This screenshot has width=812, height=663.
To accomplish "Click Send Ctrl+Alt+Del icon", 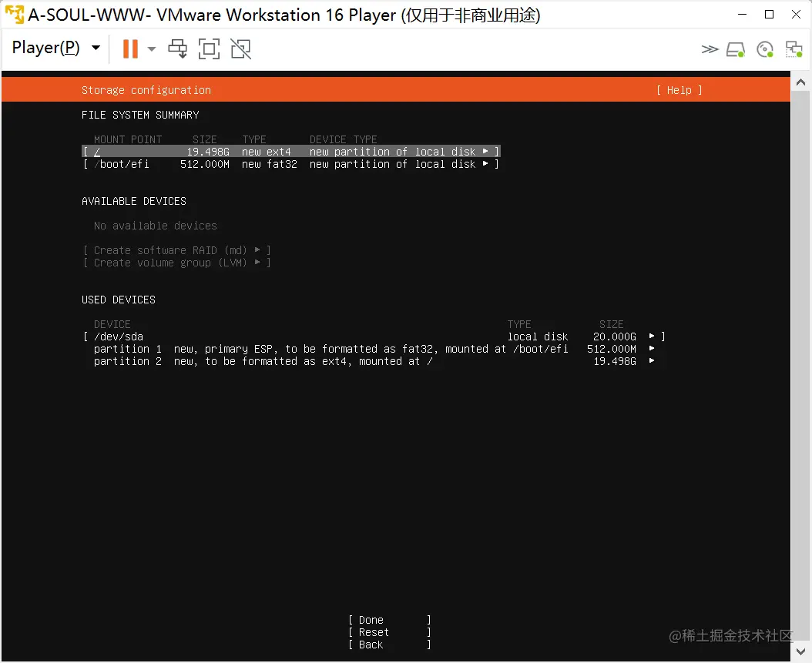I will (x=178, y=49).
